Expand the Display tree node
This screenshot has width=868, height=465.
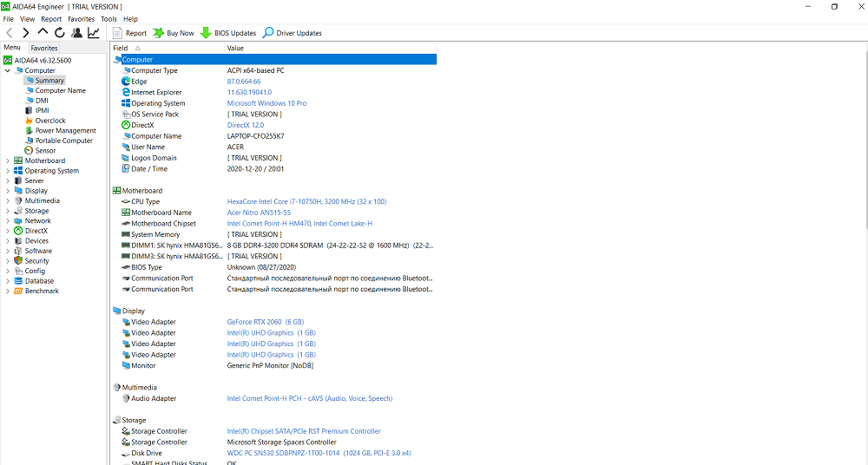click(8, 191)
